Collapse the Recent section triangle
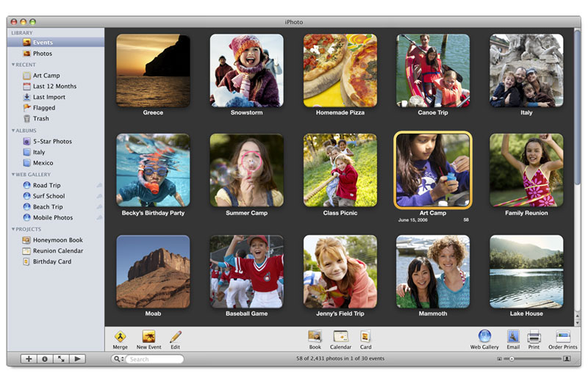The width and height of the screenshot is (588, 373). [x=13, y=65]
